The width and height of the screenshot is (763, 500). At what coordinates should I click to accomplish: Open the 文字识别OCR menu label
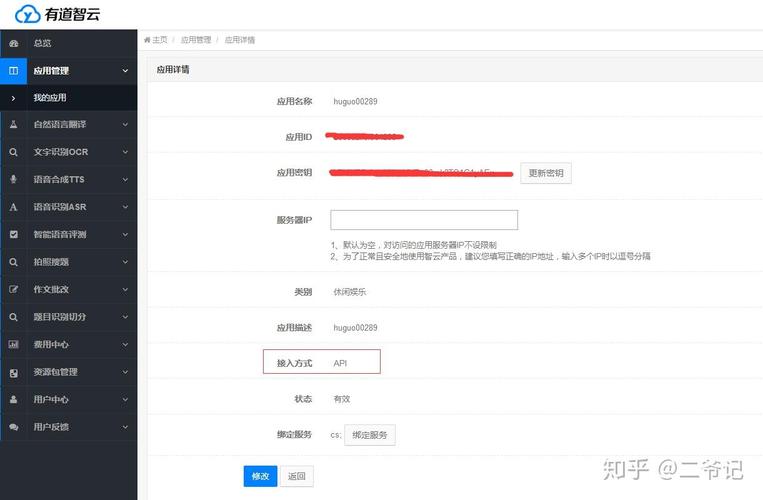[x=61, y=152]
